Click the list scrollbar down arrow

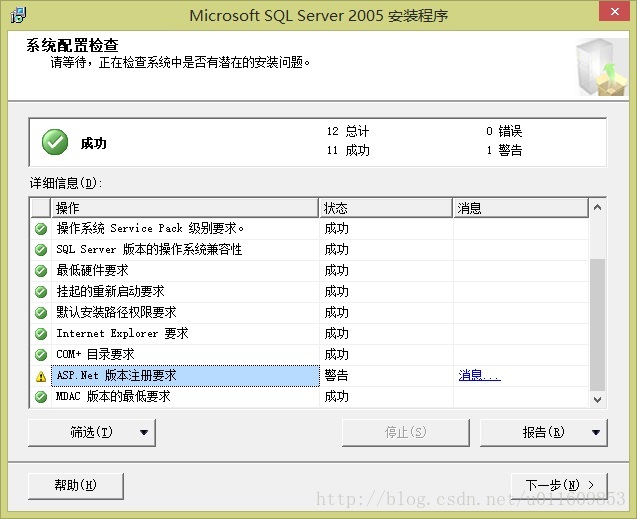(597, 399)
